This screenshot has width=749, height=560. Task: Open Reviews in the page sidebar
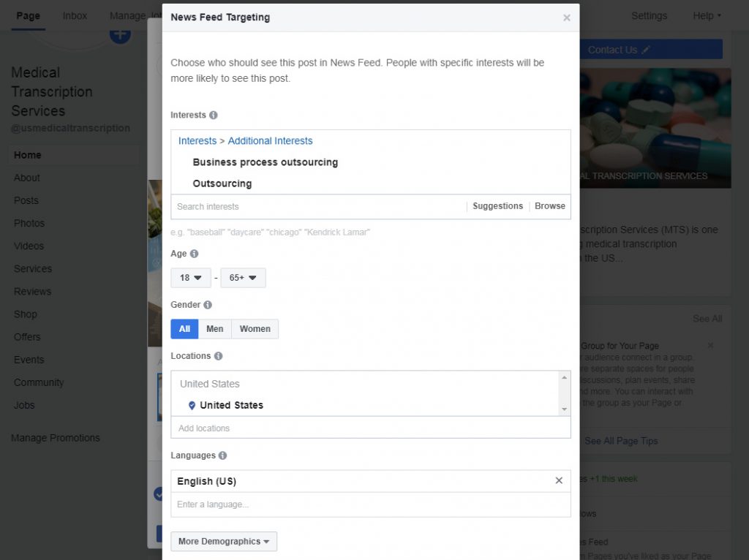pyautogui.click(x=32, y=292)
